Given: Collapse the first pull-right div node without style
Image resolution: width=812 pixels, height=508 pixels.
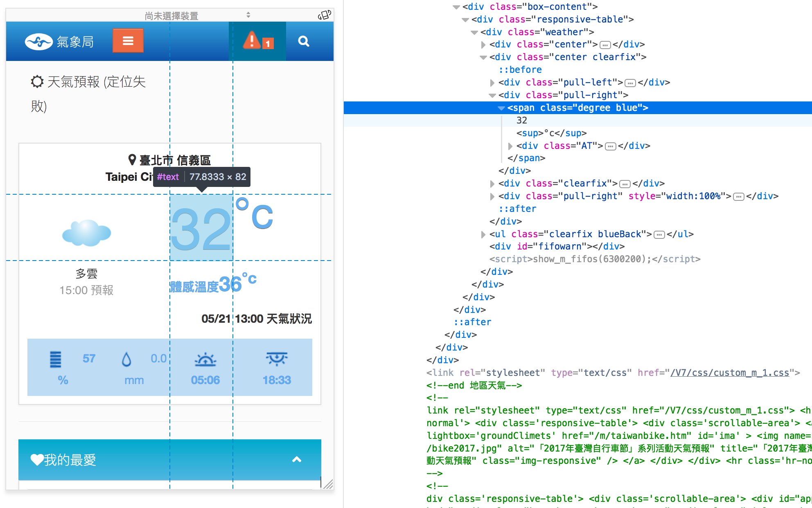Looking at the screenshot, I should click(492, 95).
